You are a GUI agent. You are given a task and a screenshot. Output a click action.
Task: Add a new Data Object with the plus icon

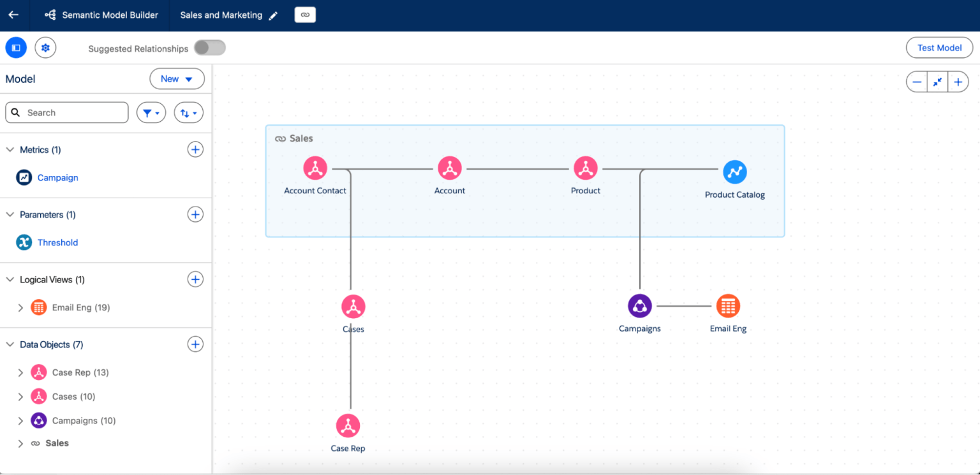pos(195,344)
